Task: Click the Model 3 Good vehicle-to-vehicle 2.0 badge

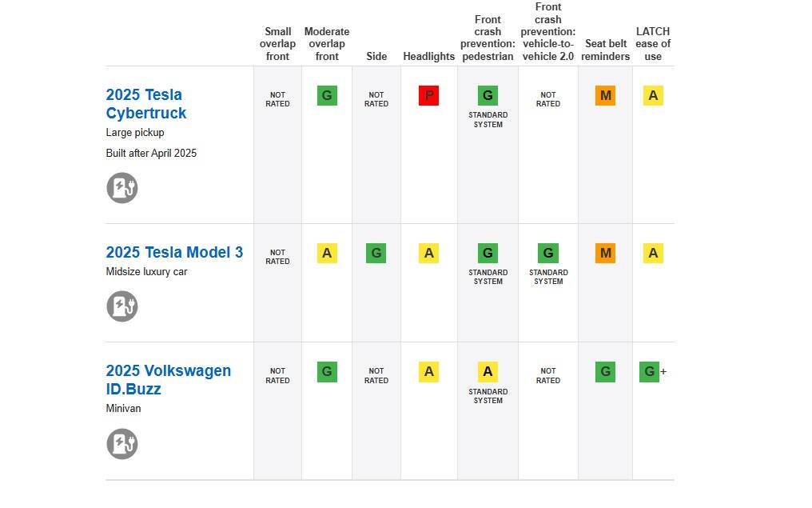Action: [x=548, y=254]
